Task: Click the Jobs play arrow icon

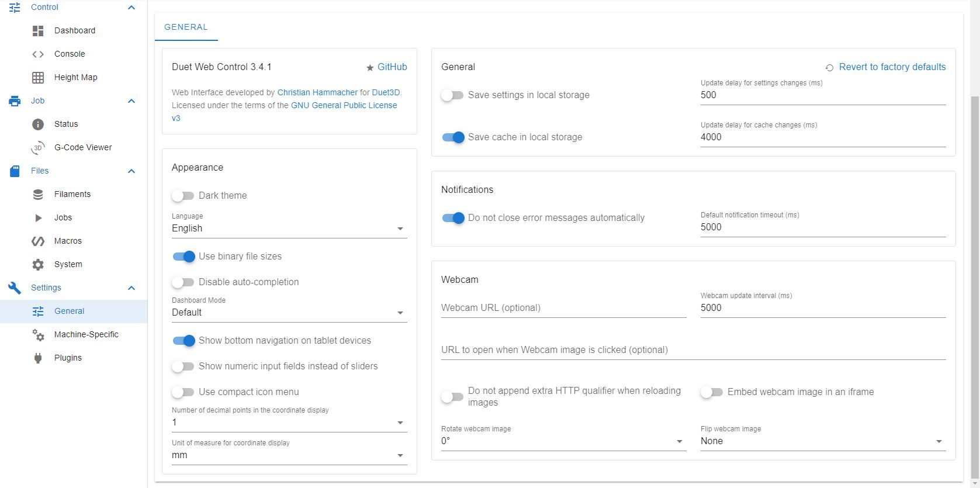Action: click(38, 217)
